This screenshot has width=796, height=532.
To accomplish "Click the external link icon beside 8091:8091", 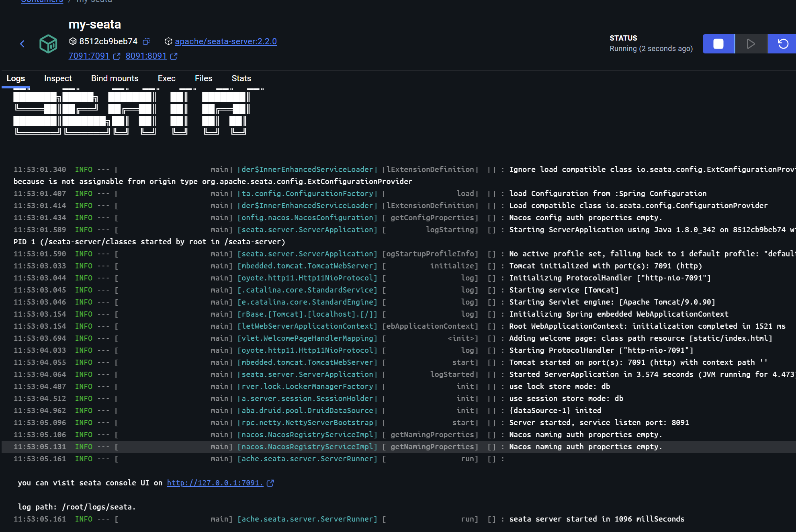I will (174, 56).
